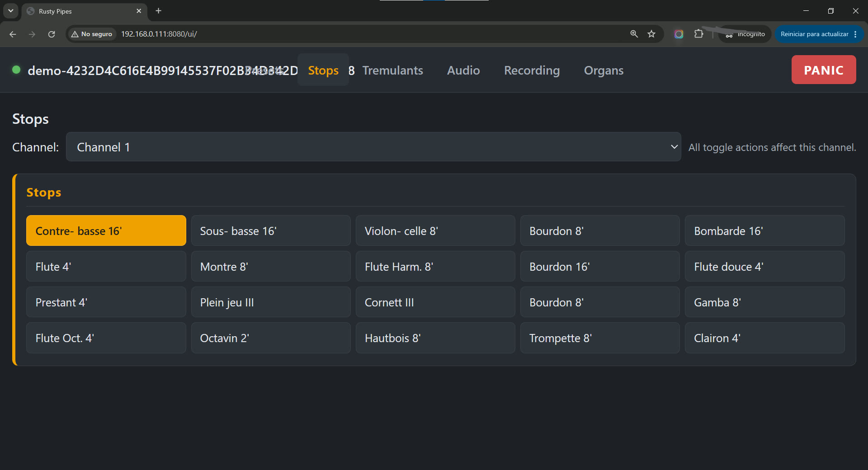Enable the Octavin 2' stop

point(270,338)
